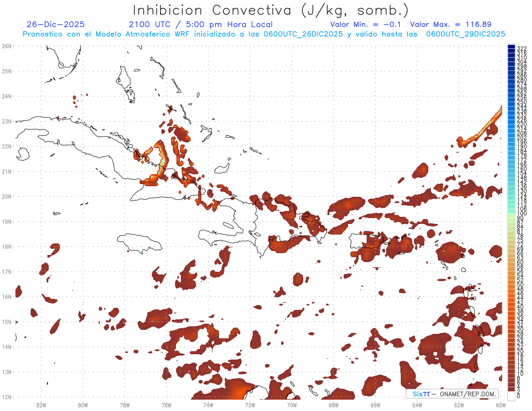Click the '12N' latitude axis label

[7, 397]
